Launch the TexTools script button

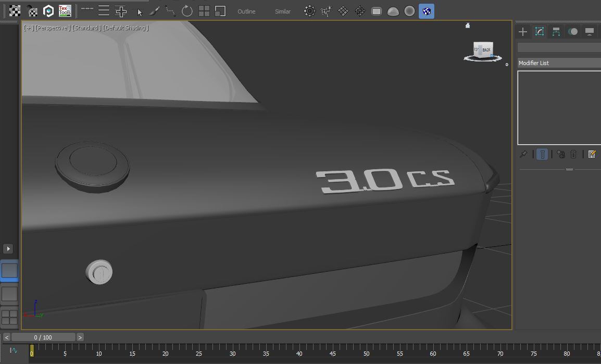pos(65,11)
